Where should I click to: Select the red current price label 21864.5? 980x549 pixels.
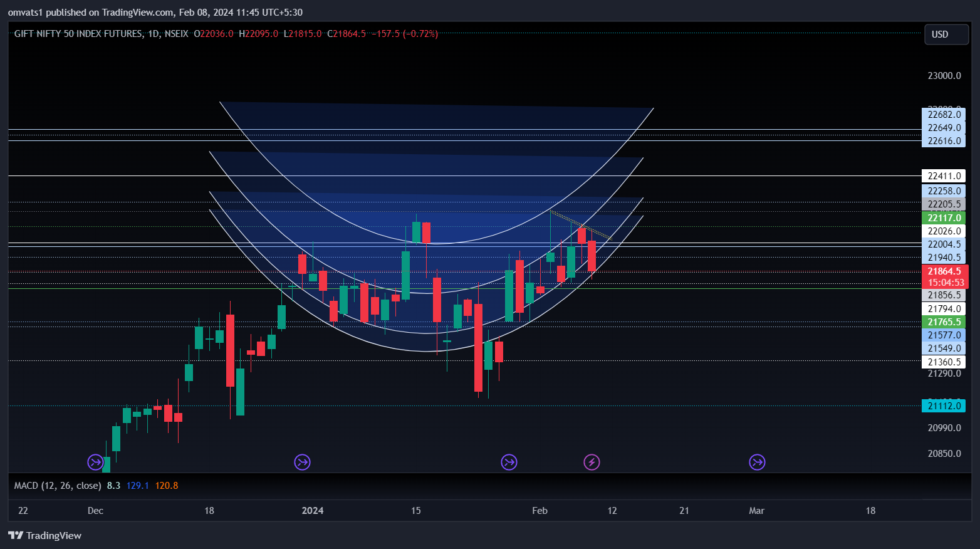(x=945, y=271)
